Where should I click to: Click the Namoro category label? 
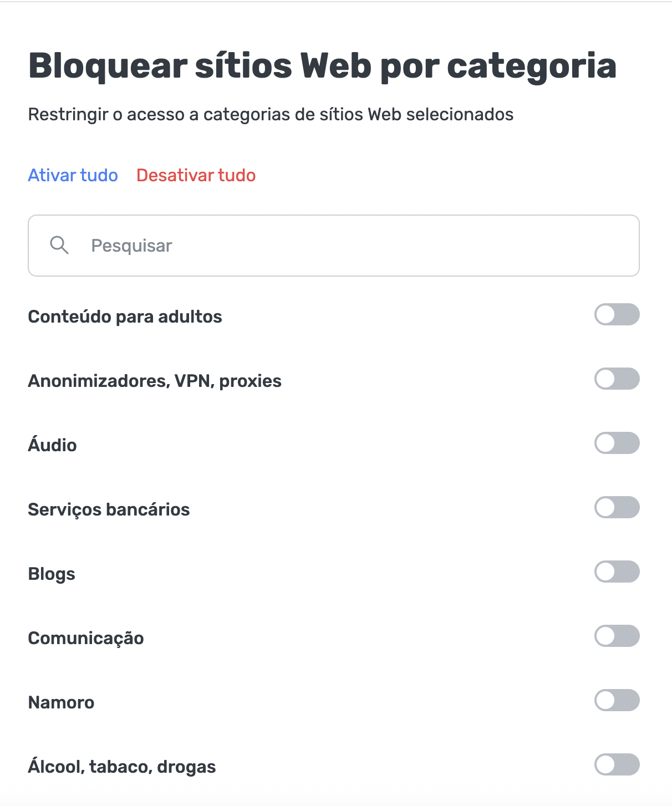click(x=61, y=702)
